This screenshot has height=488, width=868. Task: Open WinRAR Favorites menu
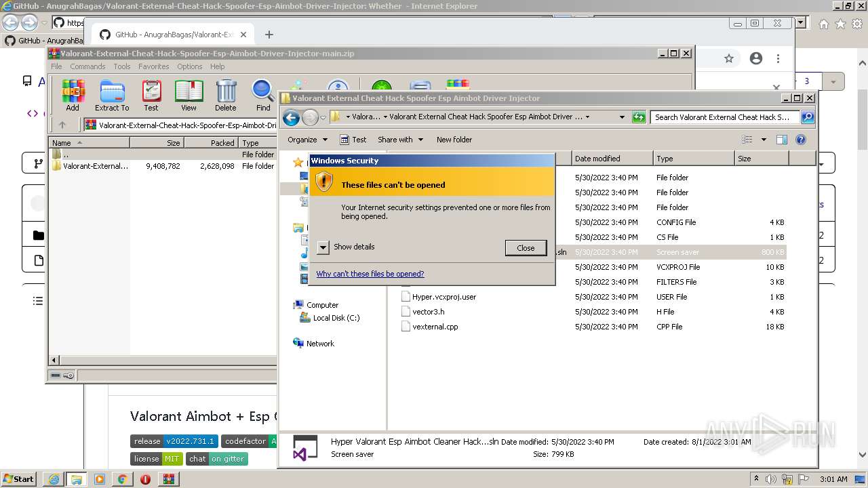click(154, 66)
